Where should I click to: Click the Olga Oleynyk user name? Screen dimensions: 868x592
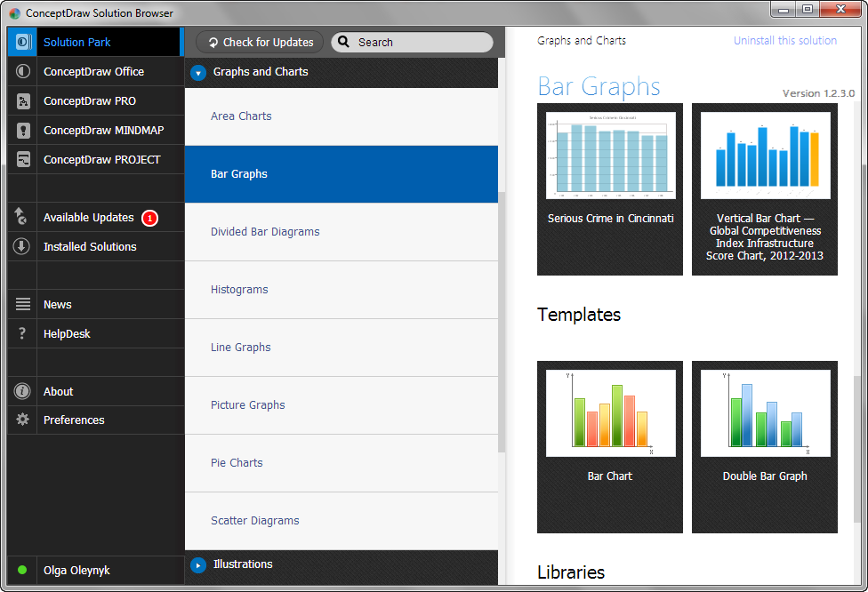(x=76, y=571)
